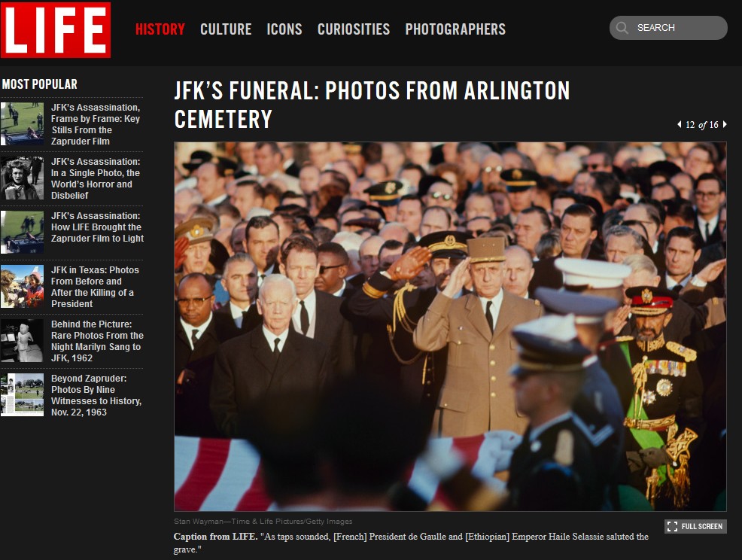Open Marilyn Sang to JFK article link

click(x=97, y=341)
